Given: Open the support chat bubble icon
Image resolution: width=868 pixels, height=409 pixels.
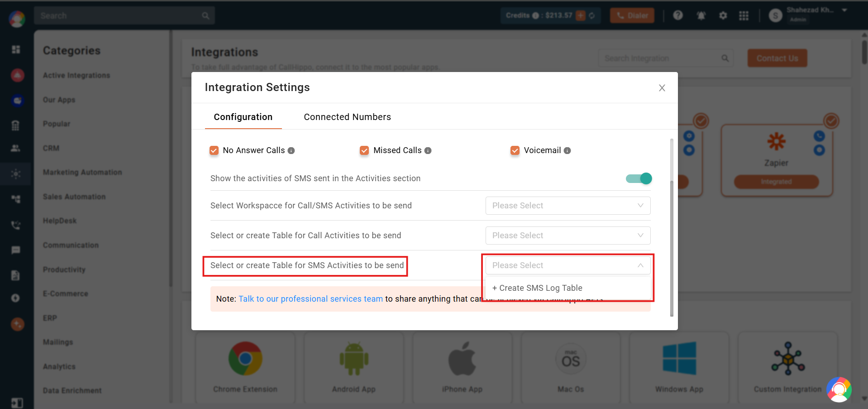Looking at the screenshot, I should coord(839,390).
